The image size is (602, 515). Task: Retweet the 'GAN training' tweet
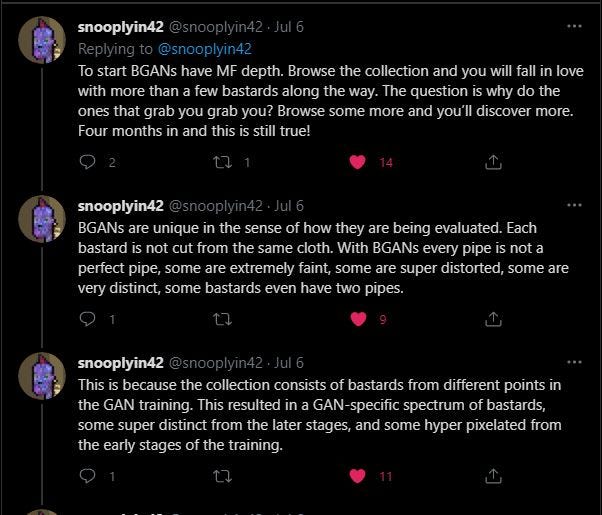click(x=223, y=476)
